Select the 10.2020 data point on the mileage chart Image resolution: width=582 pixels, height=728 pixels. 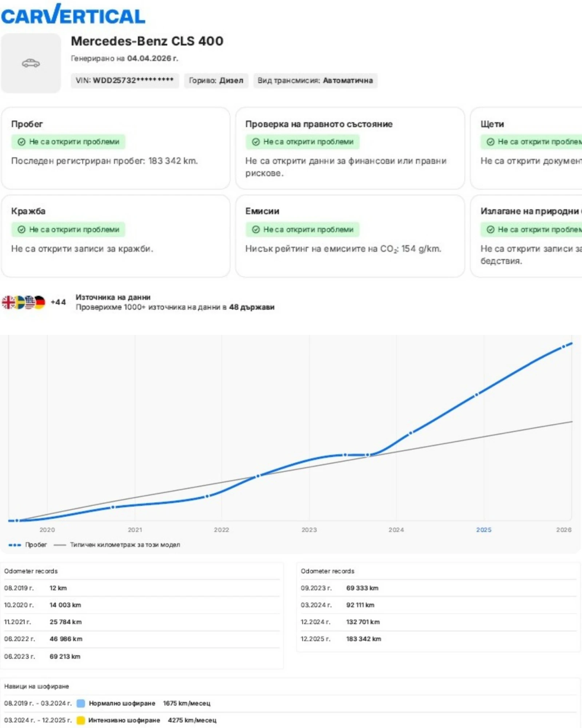coord(113,507)
